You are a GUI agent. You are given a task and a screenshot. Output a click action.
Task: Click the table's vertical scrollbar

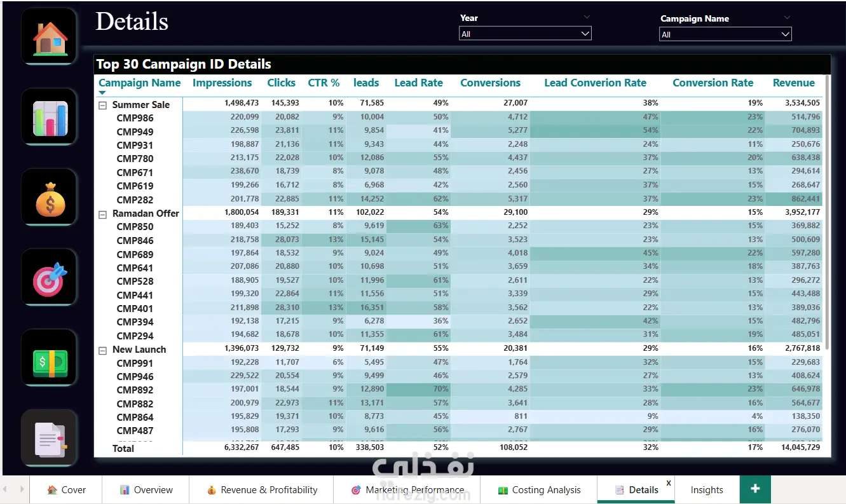[827, 213]
